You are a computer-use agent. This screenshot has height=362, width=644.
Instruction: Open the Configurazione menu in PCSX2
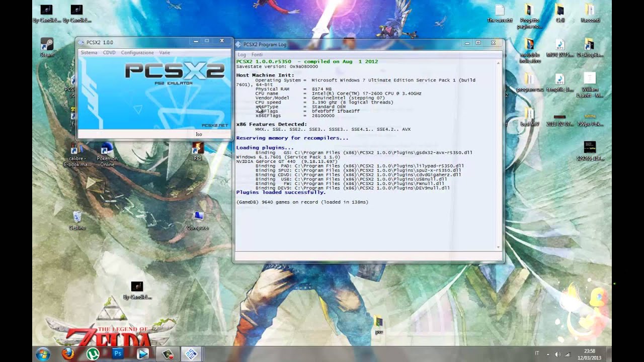click(x=137, y=53)
